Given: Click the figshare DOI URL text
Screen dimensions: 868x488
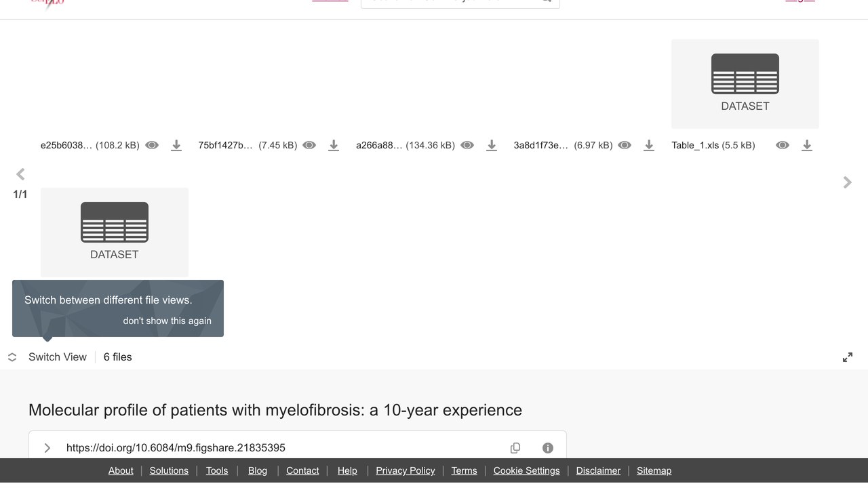Looking at the screenshot, I should [176, 448].
